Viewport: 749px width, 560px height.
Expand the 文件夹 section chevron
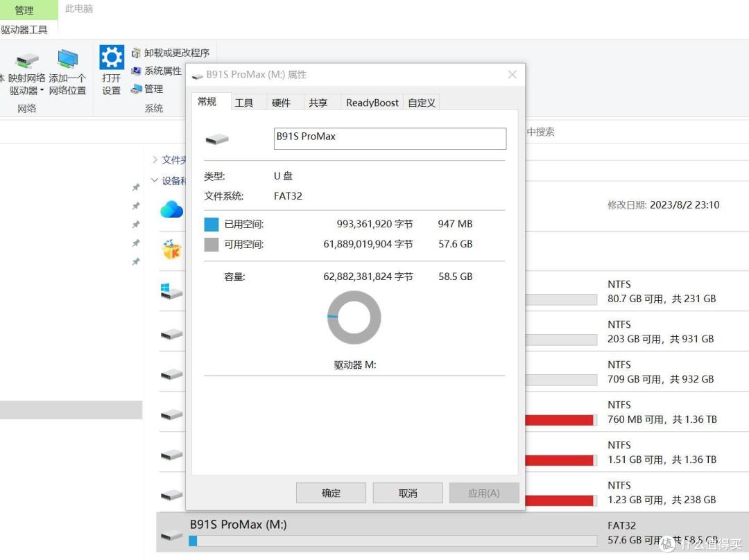coord(155,159)
